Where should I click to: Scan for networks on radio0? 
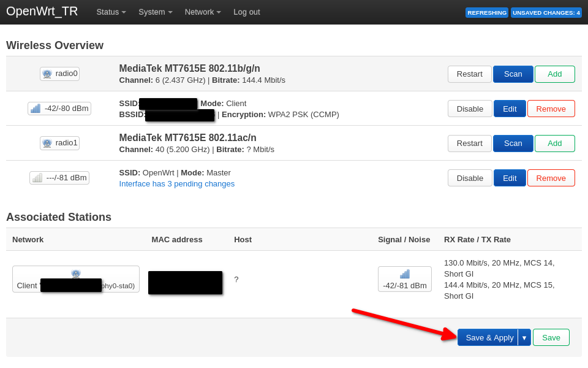[513, 74]
